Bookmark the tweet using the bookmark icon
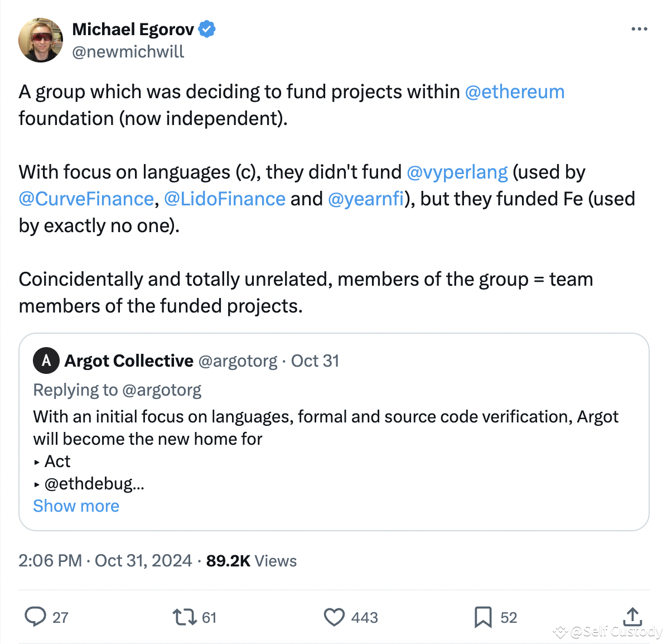This screenshot has height=644, width=667. pos(483,617)
